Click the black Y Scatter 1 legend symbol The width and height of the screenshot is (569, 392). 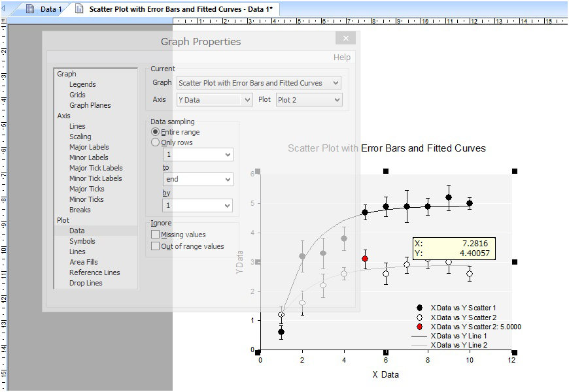click(419, 308)
